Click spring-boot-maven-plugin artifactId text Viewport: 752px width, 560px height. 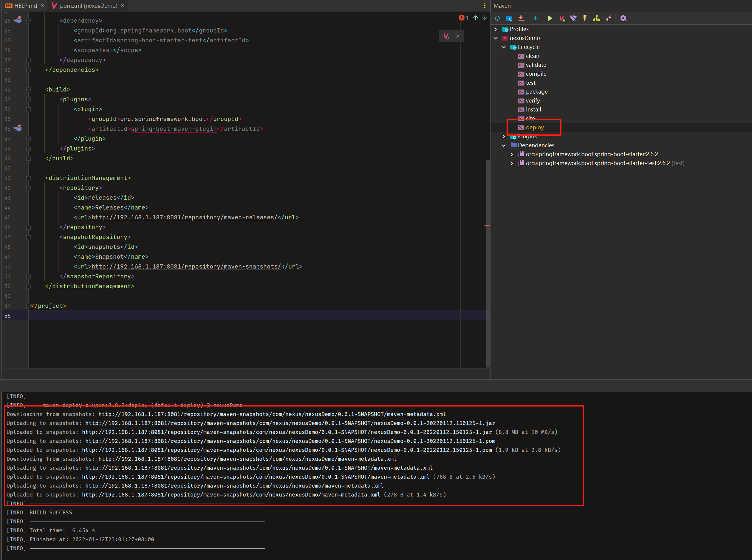coord(174,129)
